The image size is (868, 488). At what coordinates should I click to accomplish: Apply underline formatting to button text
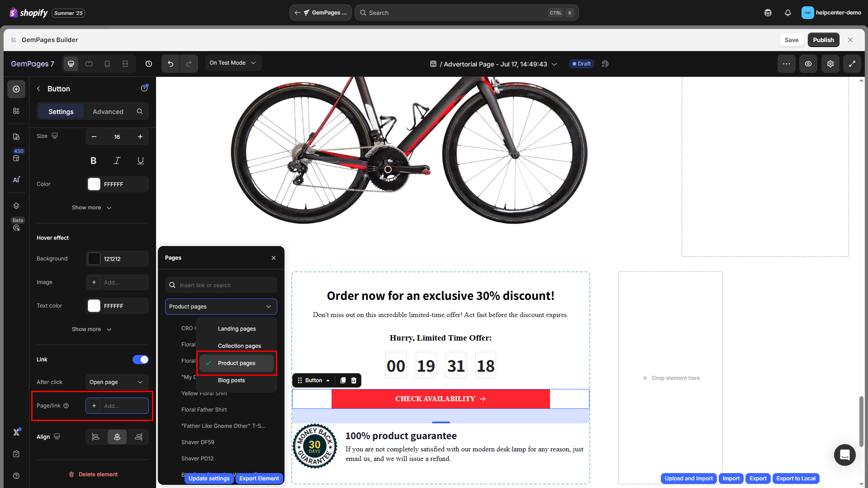coord(140,160)
